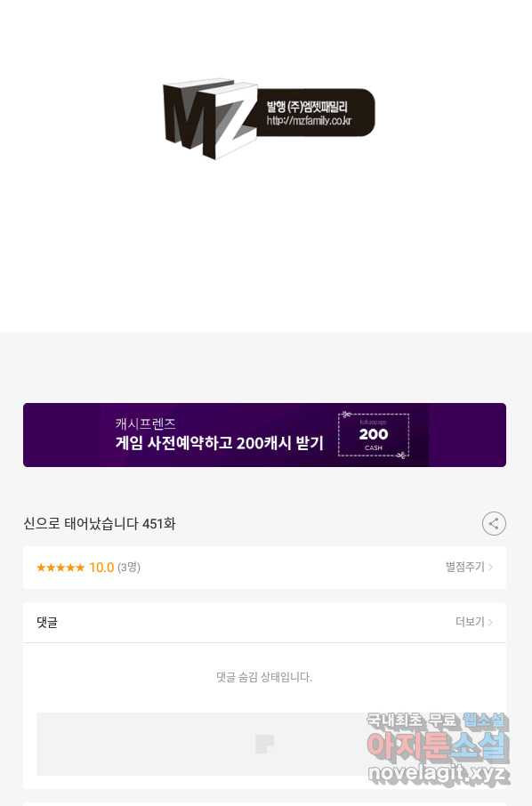The image size is (532, 806).
Task: Open 더보기 to see more comments
Action: (x=470, y=622)
